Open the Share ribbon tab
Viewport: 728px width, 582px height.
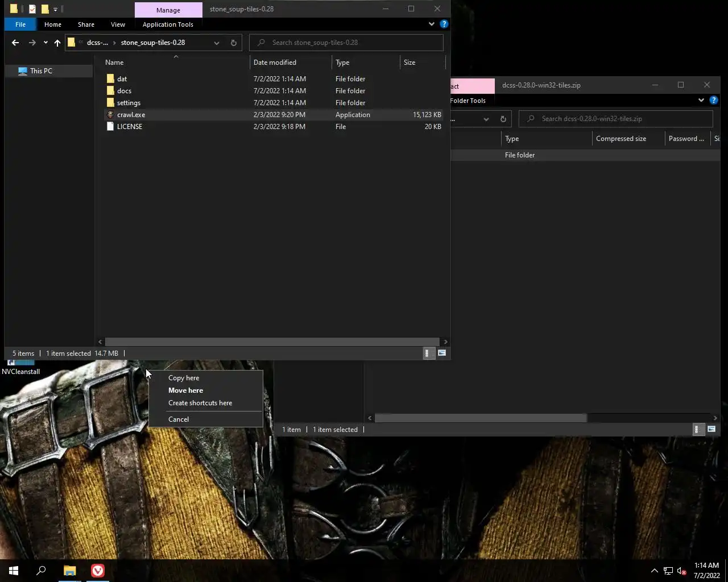click(86, 24)
